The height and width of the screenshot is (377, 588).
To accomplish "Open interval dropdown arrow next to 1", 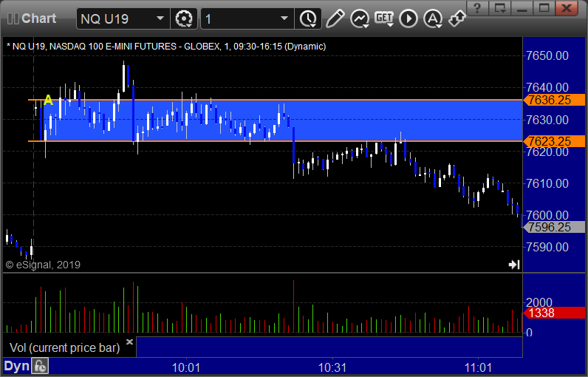I will [284, 18].
